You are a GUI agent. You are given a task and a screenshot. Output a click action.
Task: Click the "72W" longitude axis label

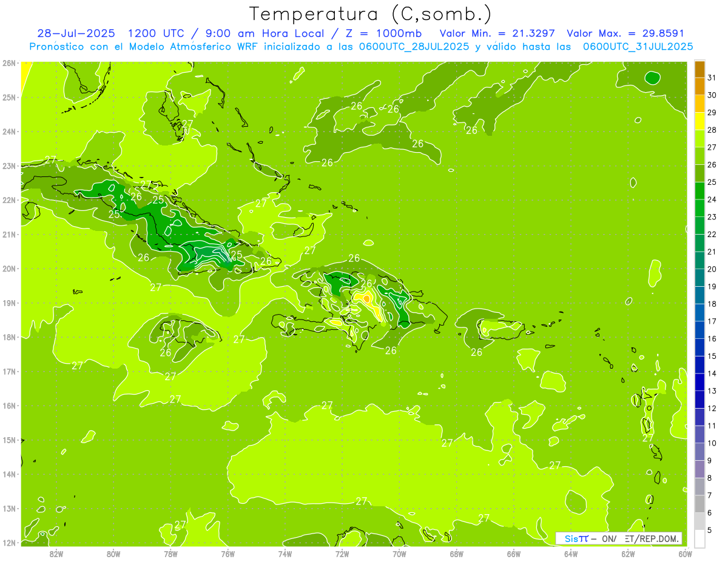tap(342, 554)
